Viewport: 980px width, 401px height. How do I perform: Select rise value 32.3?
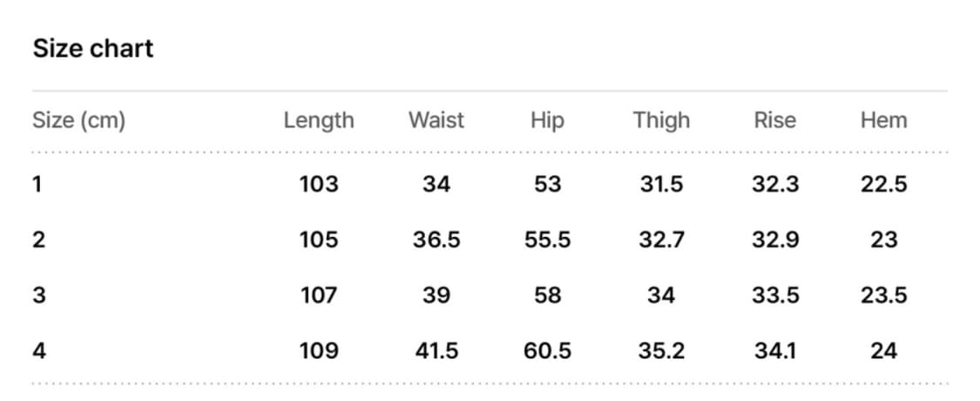(775, 185)
